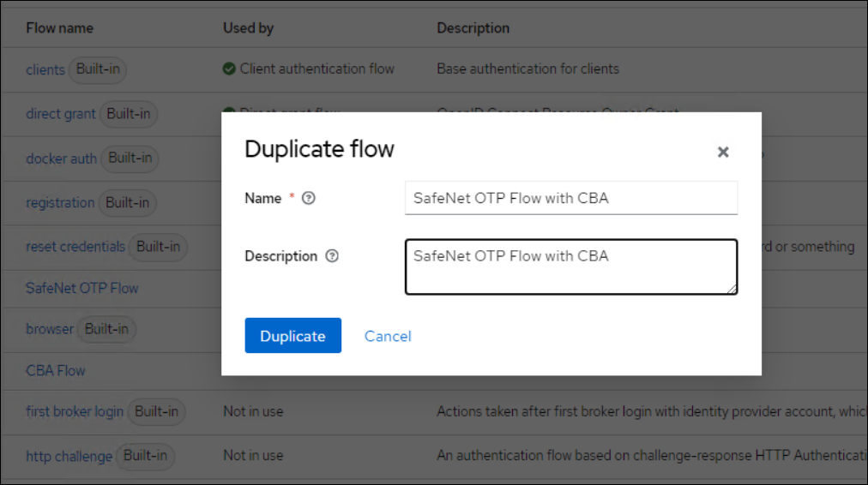Cancel the duplicate flow dialog
This screenshot has height=485, width=868.
point(388,336)
